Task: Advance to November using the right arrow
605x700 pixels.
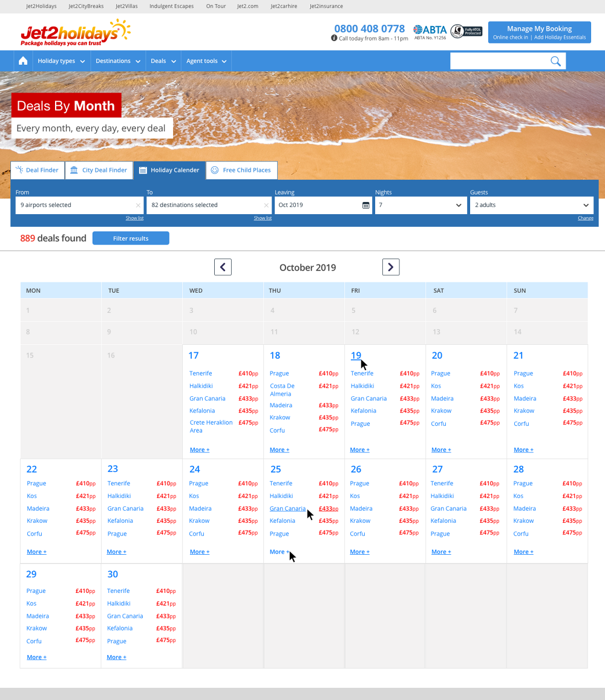Action: point(390,267)
